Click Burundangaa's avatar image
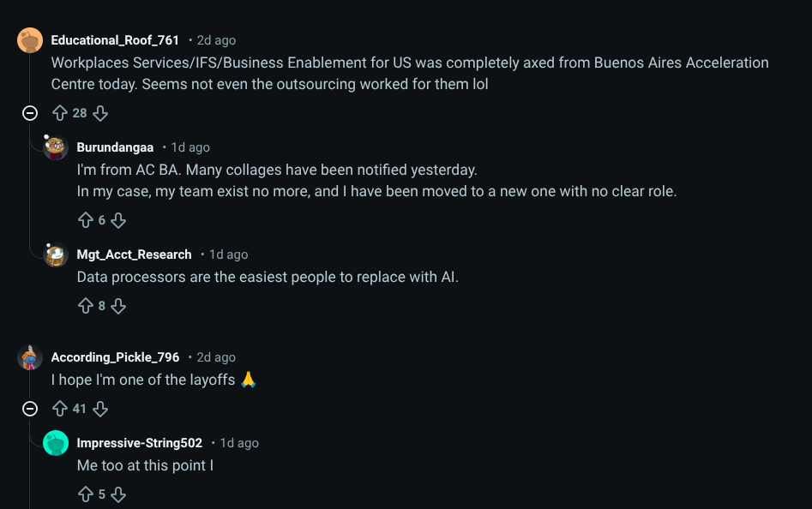 point(56,147)
